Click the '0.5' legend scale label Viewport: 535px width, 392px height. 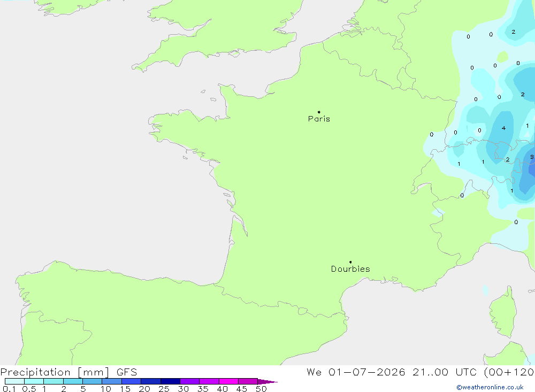pos(29,389)
